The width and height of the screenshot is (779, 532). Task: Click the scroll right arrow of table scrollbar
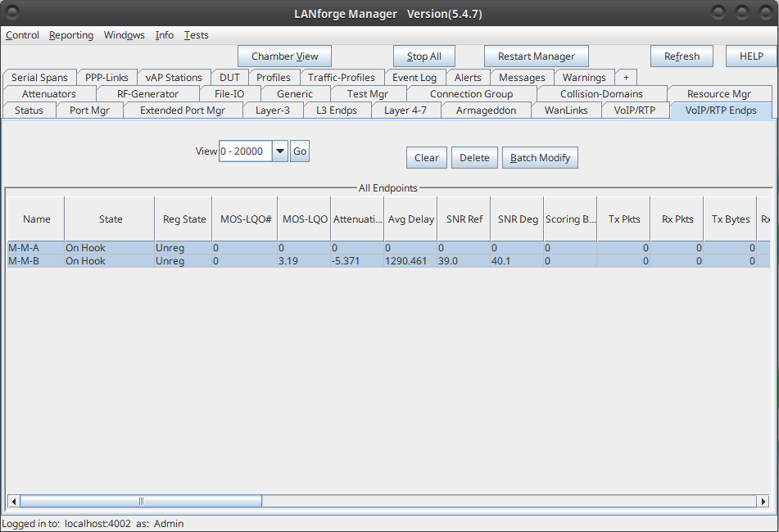[x=763, y=501]
